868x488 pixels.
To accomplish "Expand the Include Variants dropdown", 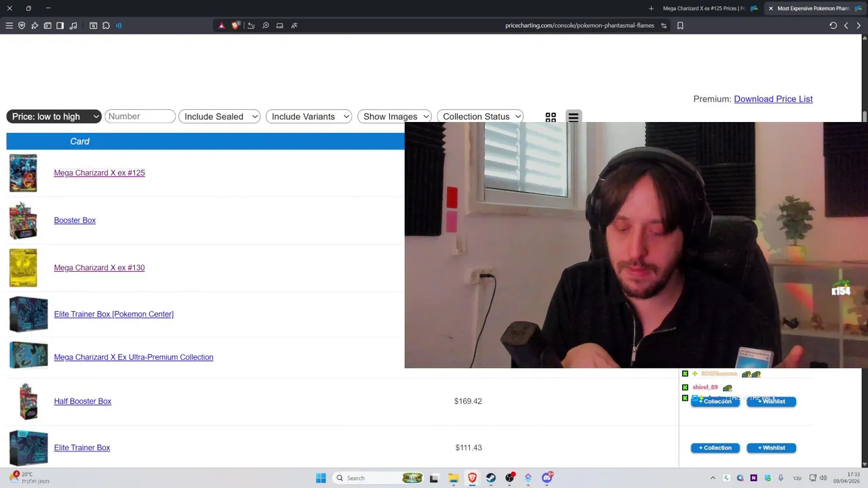I will [x=309, y=117].
